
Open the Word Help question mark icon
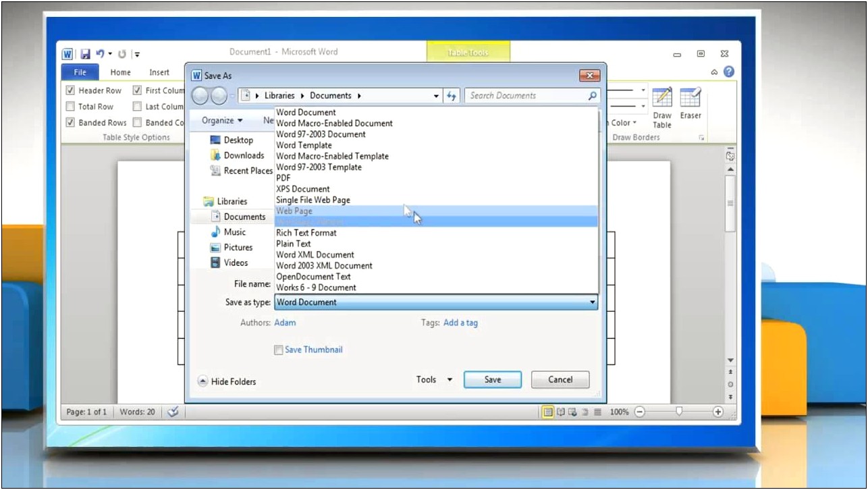tap(729, 72)
